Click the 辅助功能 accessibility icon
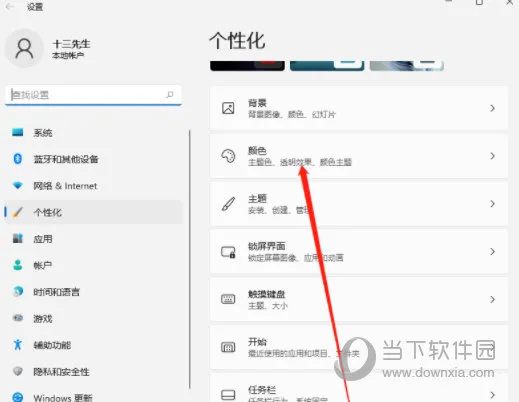 tap(18, 345)
